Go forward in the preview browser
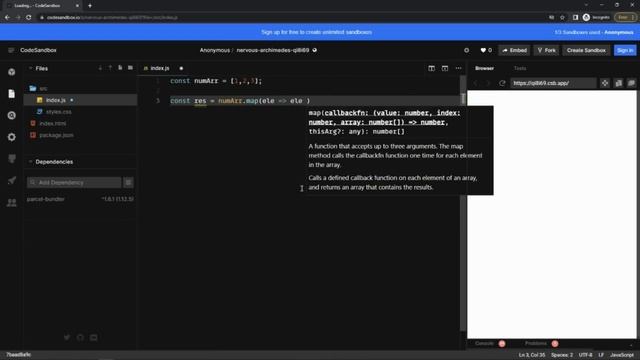The width and height of the screenshot is (640, 360). 488,83
